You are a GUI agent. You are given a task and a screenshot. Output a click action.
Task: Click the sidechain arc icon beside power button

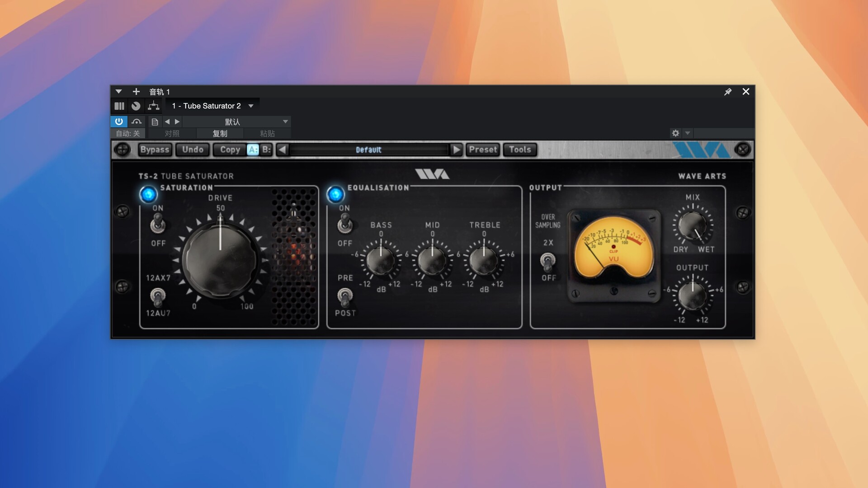(137, 122)
